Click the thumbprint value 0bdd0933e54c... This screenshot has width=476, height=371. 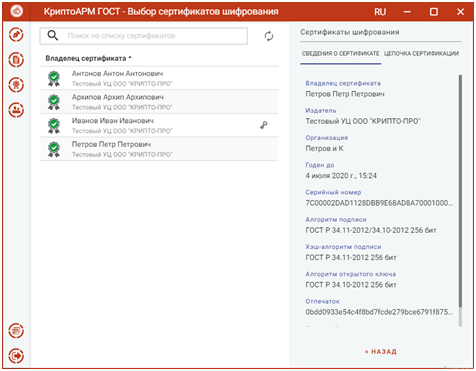[379, 312]
